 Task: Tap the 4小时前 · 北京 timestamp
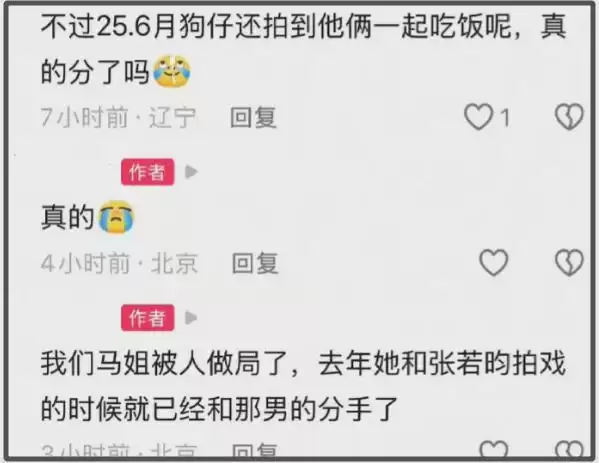(x=119, y=263)
